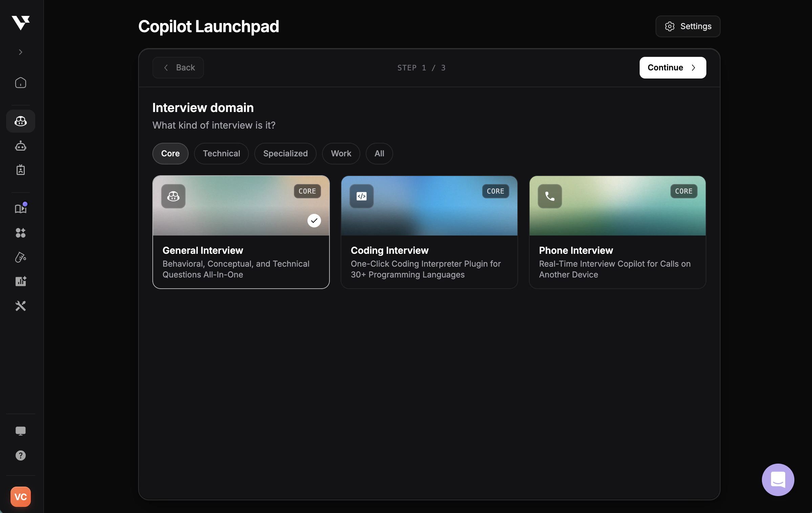Viewport: 812px width, 513px height.
Task: Open the chat support bubble
Action: click(x=778, y=479)
